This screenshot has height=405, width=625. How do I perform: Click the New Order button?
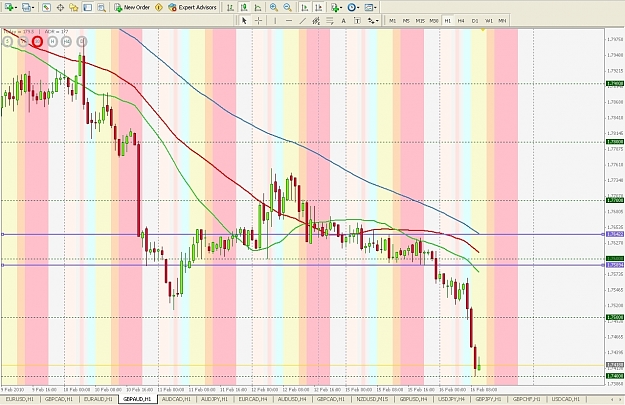pos(132,7)
